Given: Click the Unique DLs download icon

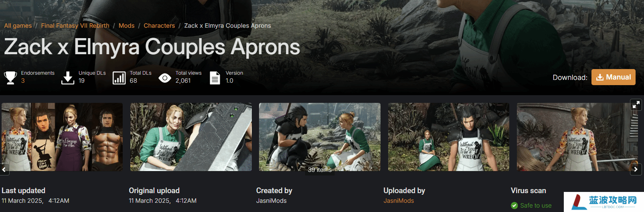Looking at the screenshot, I should pos(68,77).
